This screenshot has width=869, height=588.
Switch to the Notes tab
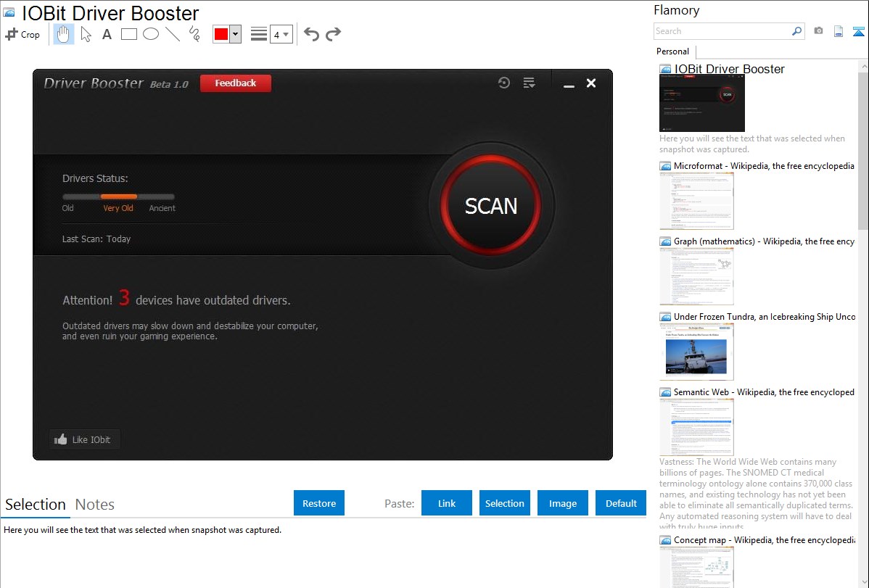95,505
